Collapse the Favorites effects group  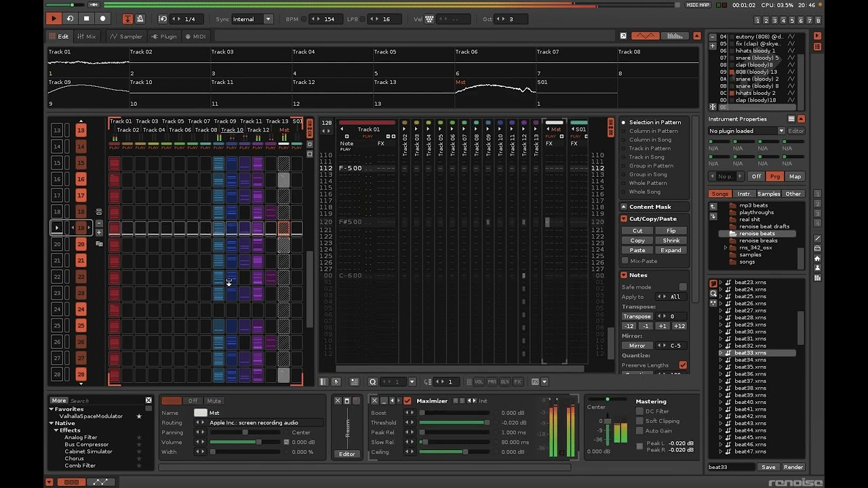(x=51, y=409)
